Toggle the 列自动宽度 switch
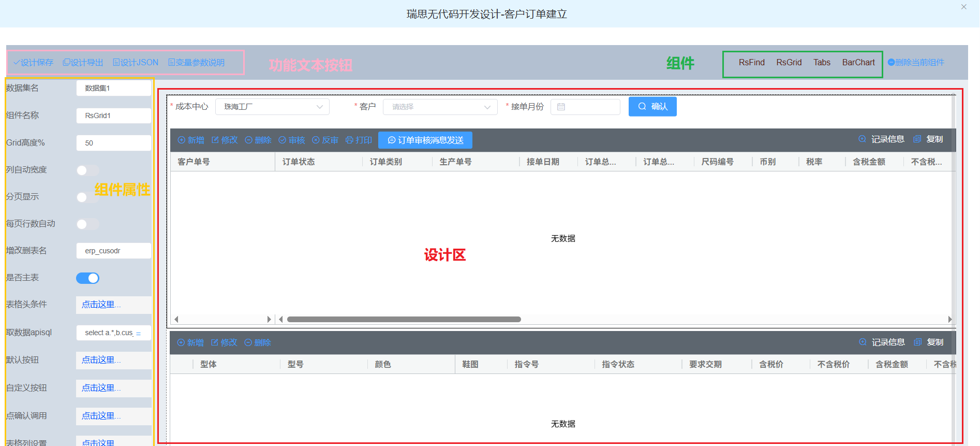The height and width of the screenshot is (446, 980). point(87,170)
